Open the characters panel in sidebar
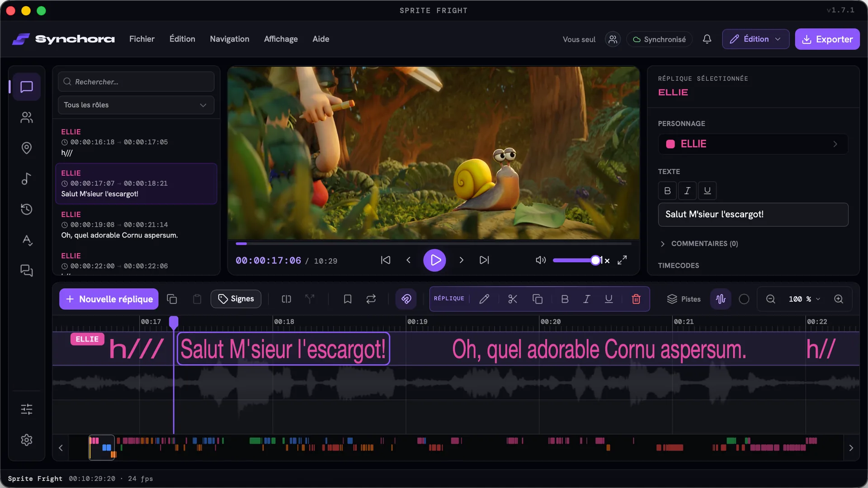 click(x=27, y=118)
